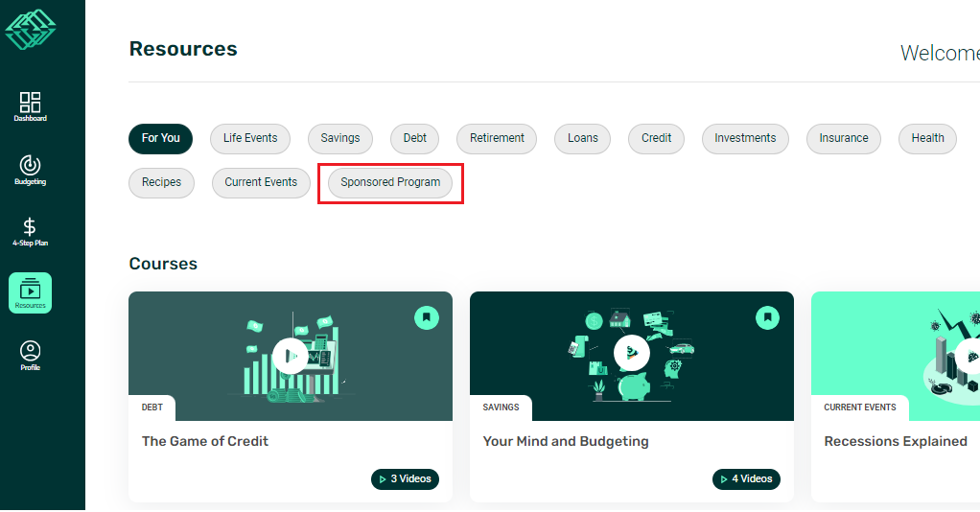The height and width of the screenshot is (512, 980).
Task: Play Your Mind and Budgeting video
Action: [x=631, y=353]
